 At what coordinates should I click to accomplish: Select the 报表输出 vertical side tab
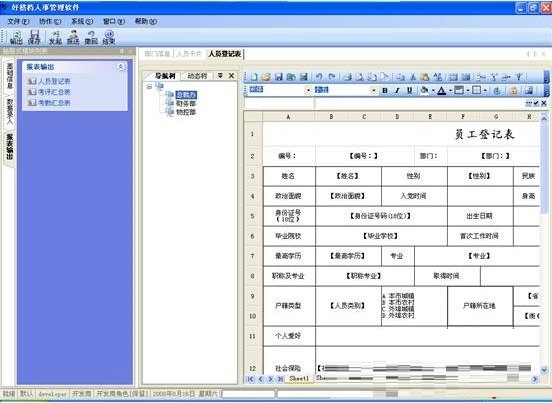click(10, 147)
